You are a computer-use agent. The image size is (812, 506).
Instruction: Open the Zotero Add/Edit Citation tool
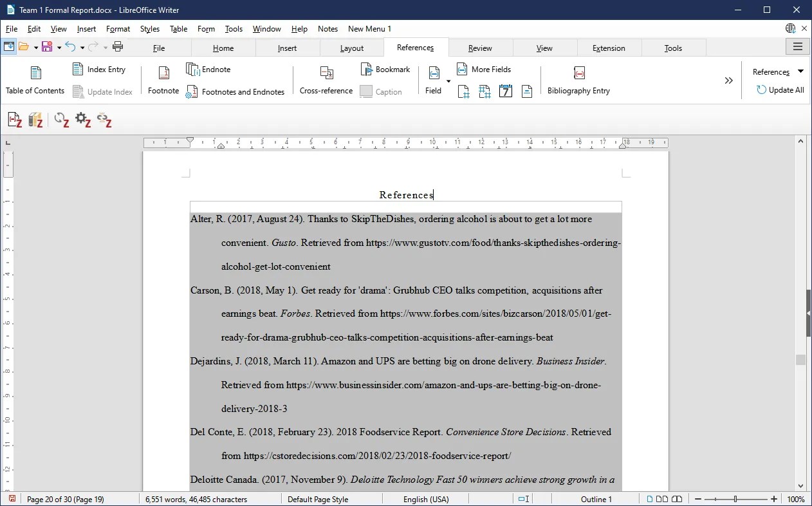click(14, 119)
